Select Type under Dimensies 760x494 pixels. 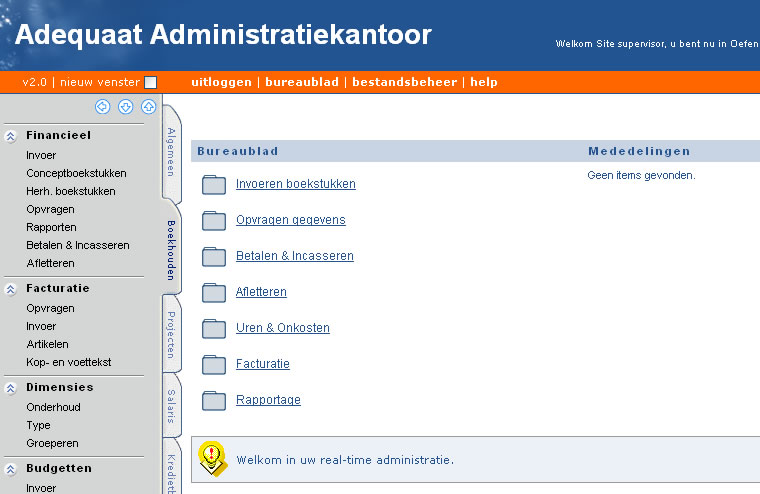click(x=38, y=426)
